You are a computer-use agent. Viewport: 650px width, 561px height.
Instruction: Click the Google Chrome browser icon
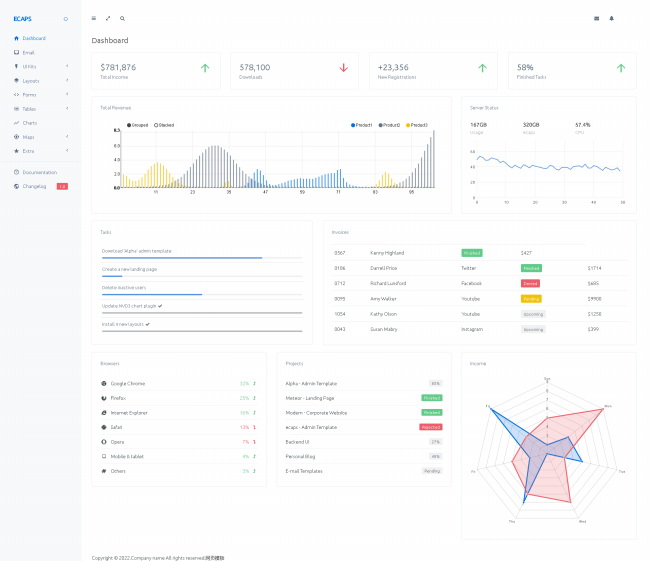pos(104,383)
